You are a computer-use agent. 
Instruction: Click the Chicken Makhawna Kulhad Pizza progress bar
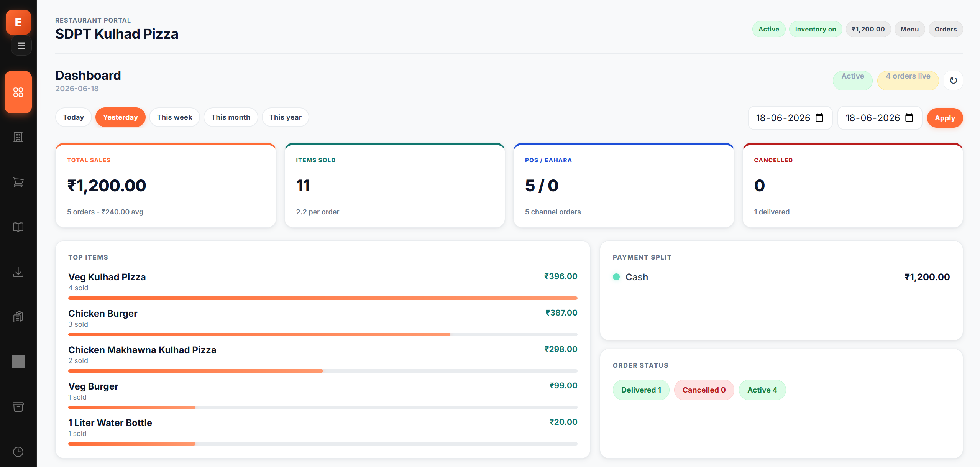323,371
